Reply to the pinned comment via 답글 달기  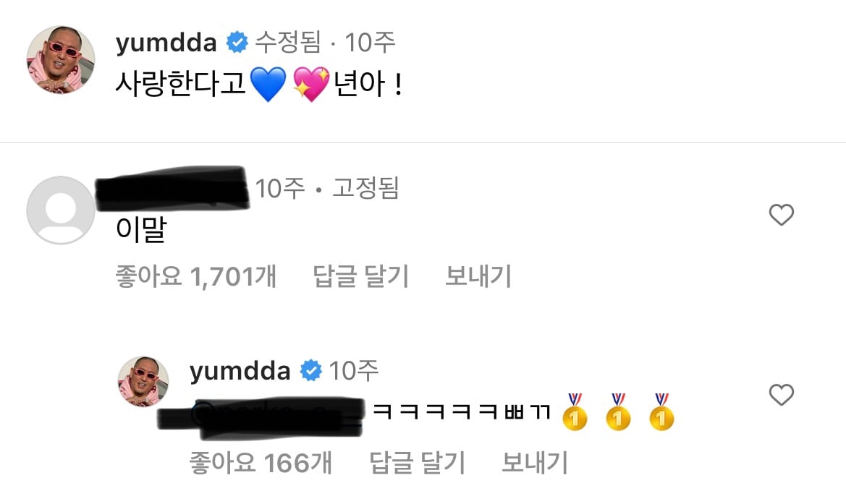click(x=361, y=276)
